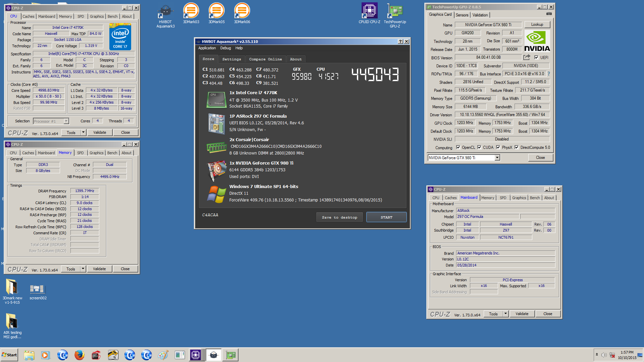Click the Close button in GPU-Z

coord(540,158)
